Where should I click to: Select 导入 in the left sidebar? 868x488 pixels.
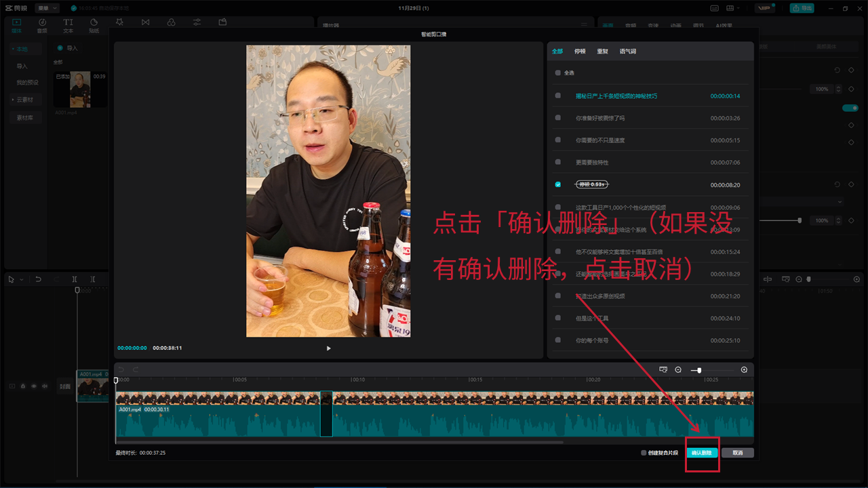(x=22, y=66)
